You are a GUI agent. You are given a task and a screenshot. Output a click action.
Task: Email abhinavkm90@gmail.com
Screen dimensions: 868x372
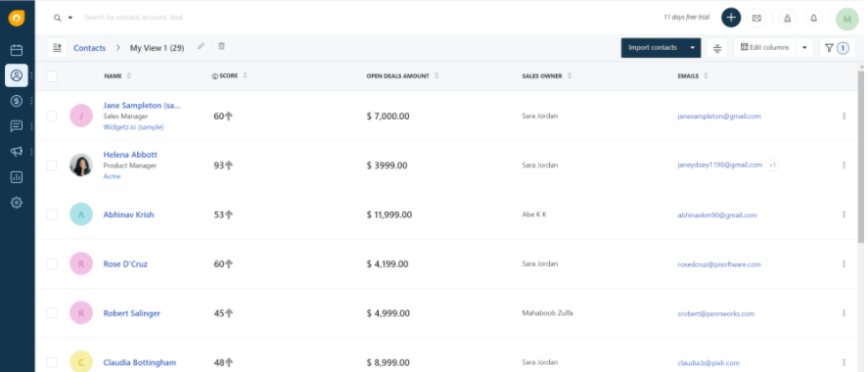717,214
